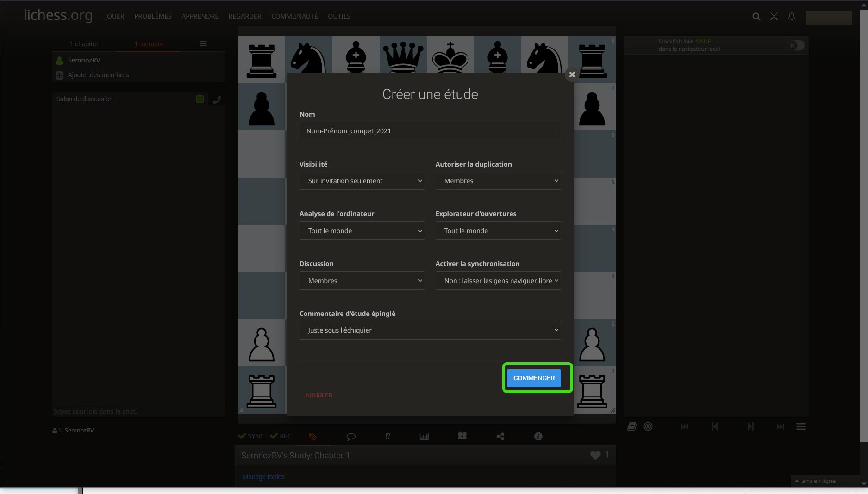
Task: Open the study info icon
Action: 538,436
